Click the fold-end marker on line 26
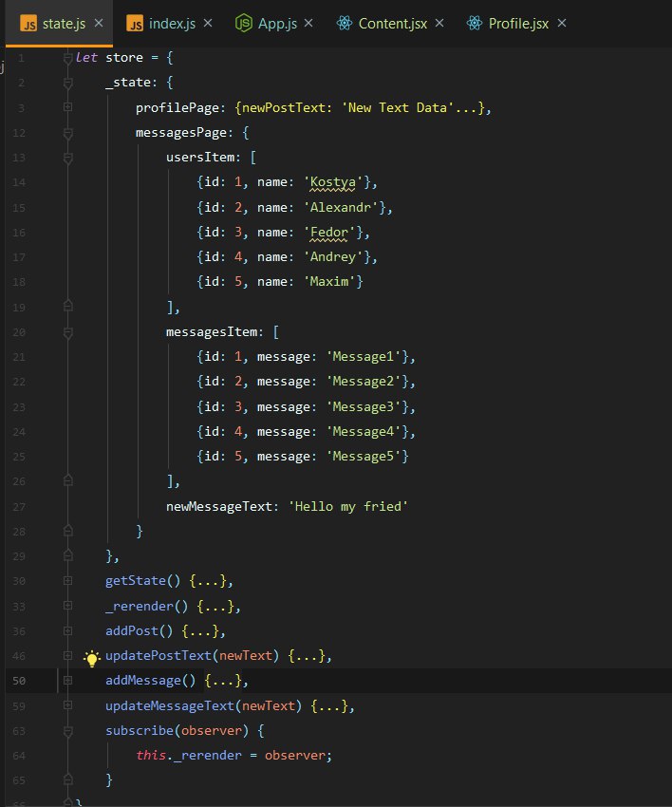This screenshot has width=672, height=807. click(68, 480)
